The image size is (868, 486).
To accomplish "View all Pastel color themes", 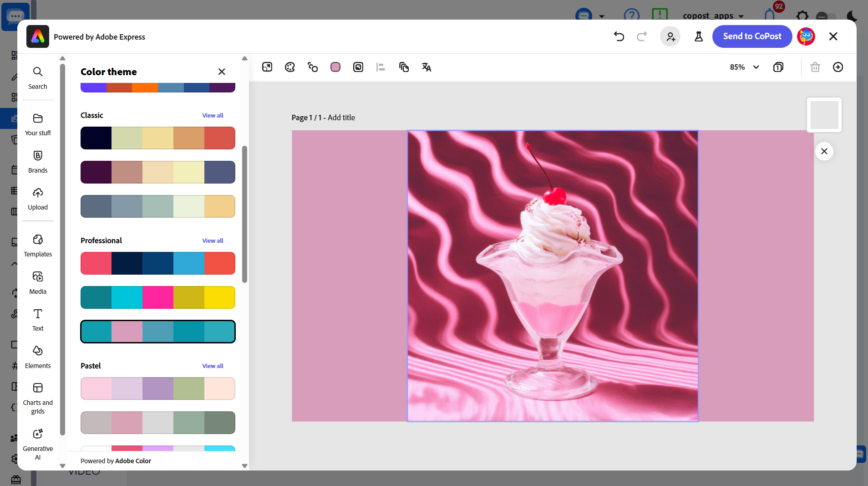I will [x=213, y=366].
